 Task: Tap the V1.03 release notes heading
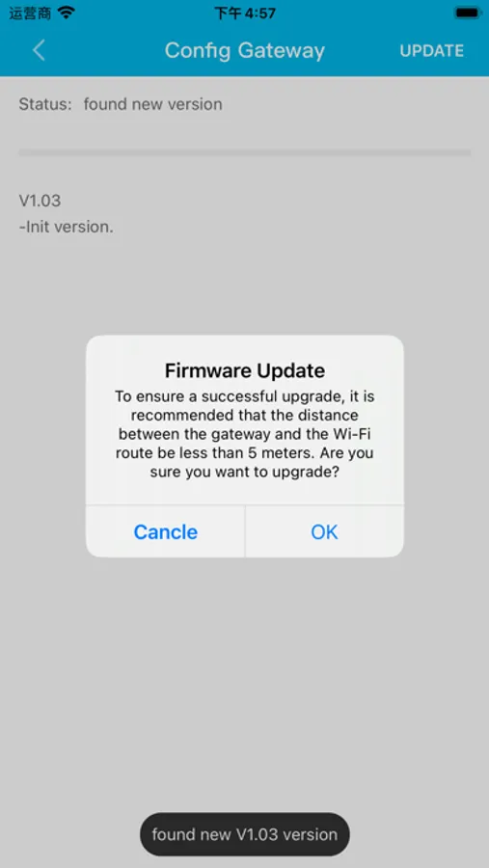(40, 201)
